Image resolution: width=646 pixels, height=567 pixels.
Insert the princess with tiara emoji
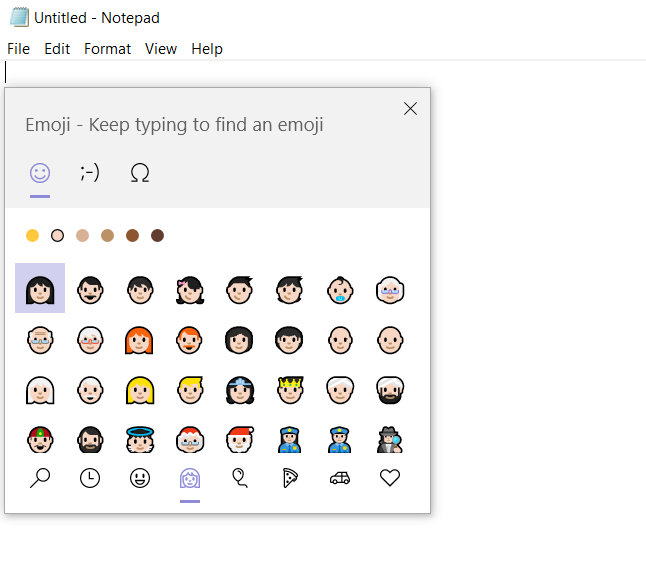240,390
